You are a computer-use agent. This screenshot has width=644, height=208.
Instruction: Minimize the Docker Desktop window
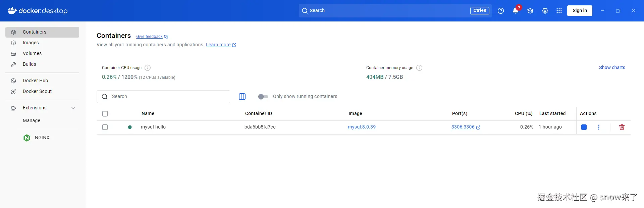tap(602, 11)
